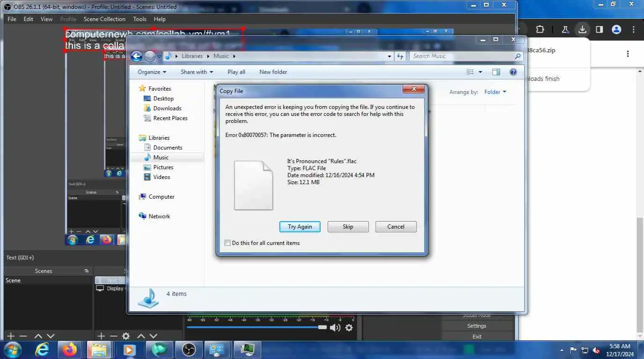644x359 pixels.
Task: Click the Chrome downloads toolbar icon
Action: coord(582,29)
